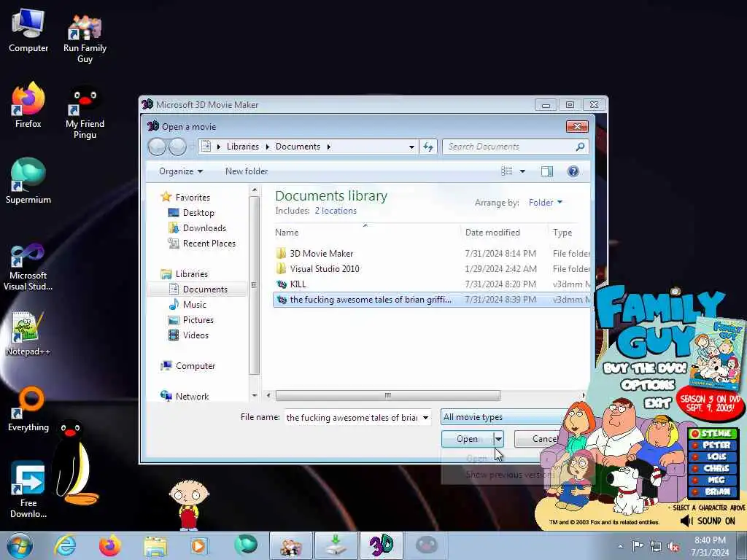Select the Visual Studio 2010 folder
The height and width of the screenshot is (560, 747).
(x=432, y=268)
